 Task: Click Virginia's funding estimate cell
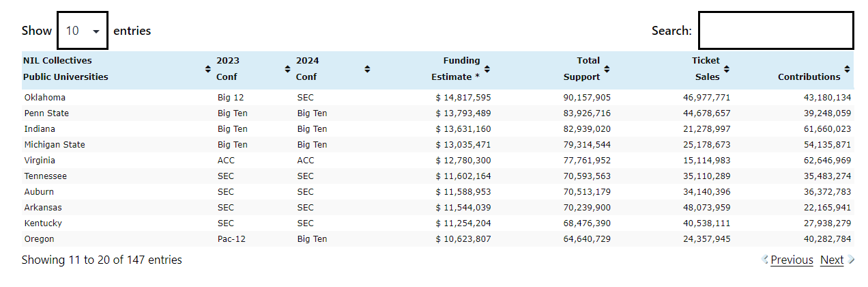(463, 161)
